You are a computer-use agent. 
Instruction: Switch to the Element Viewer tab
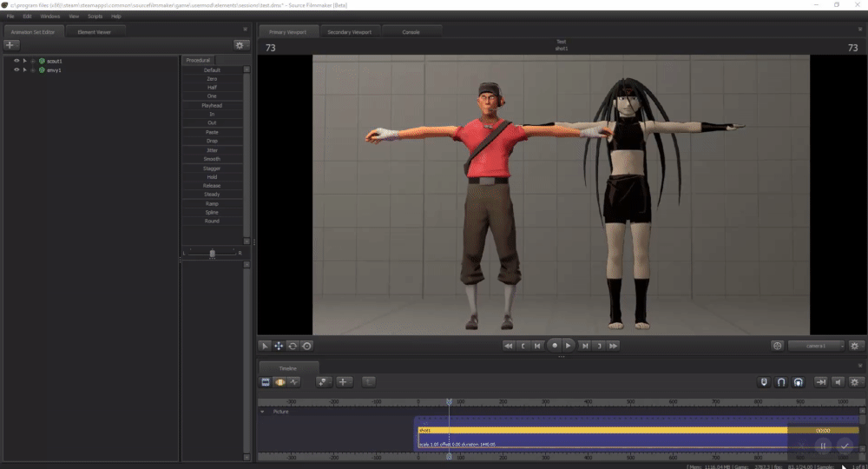(95, 32)
